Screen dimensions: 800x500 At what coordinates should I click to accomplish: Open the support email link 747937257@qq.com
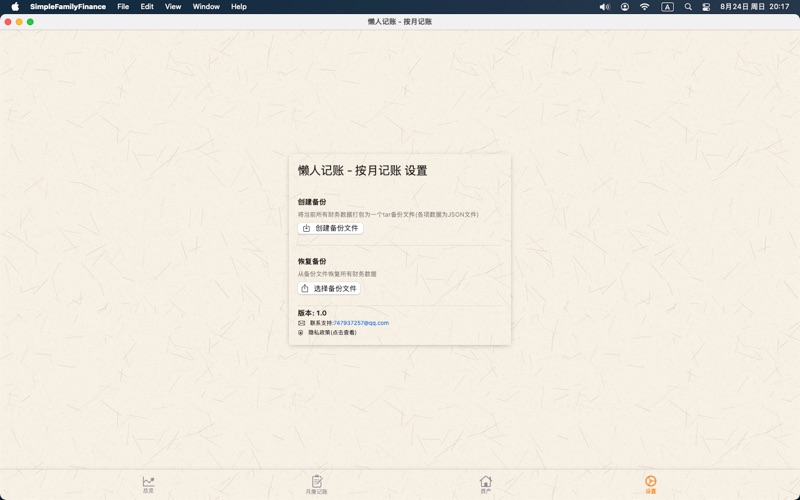[361, 323]
